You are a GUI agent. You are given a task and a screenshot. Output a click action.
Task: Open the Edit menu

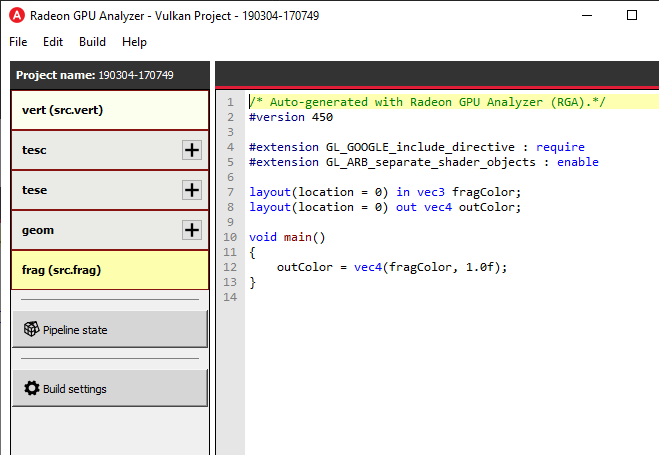point(53,42)
